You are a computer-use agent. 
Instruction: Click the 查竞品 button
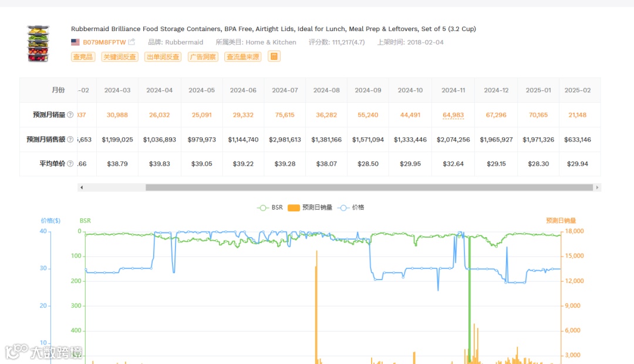(83, 56)
